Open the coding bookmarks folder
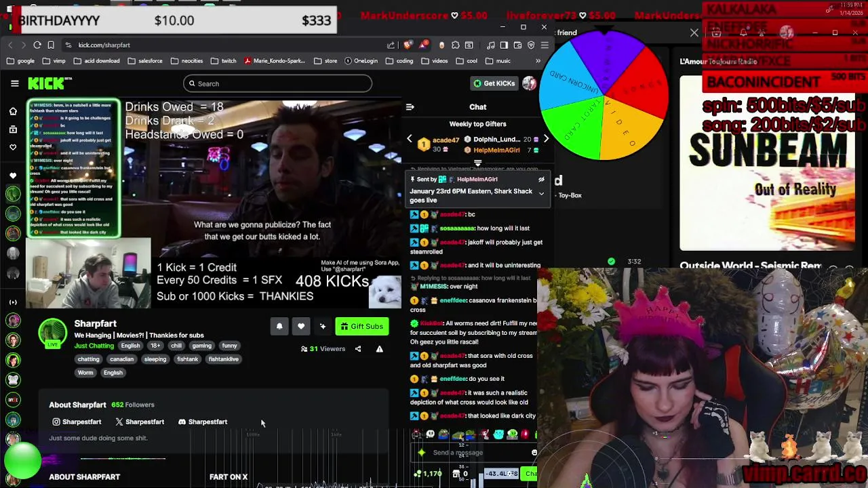This screenshot has width=868, height=488. point(399,61)
